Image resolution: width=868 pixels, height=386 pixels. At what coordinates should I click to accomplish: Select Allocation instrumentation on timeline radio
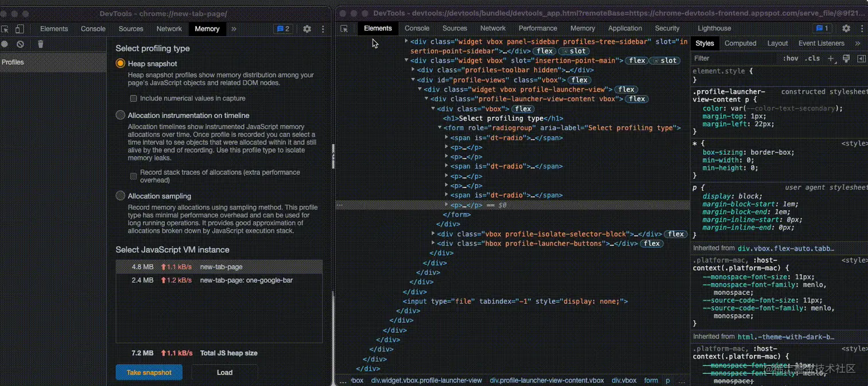pyautogui.click(x=120, y=115)
